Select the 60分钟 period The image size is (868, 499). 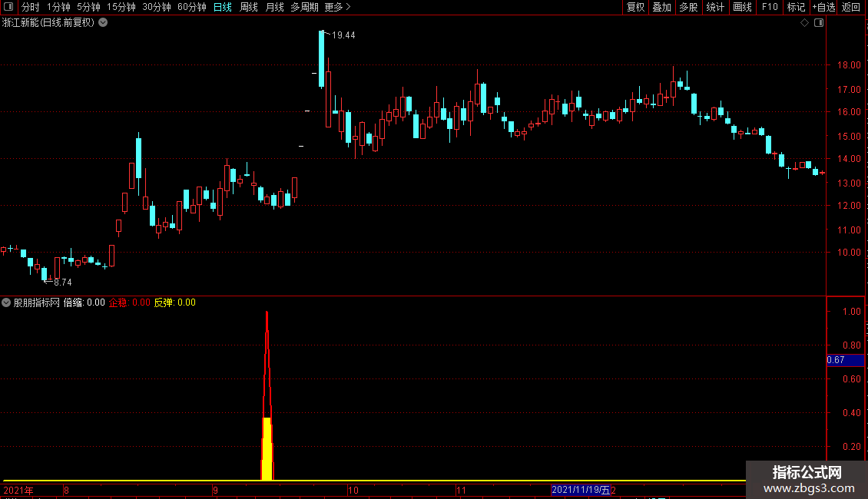(x=192, y=7)
